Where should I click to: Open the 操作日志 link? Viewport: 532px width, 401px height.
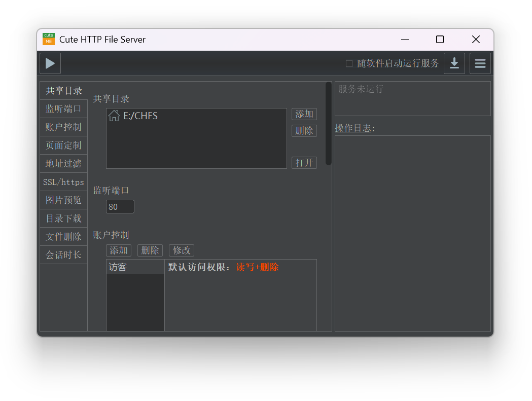tap(353, 128)
